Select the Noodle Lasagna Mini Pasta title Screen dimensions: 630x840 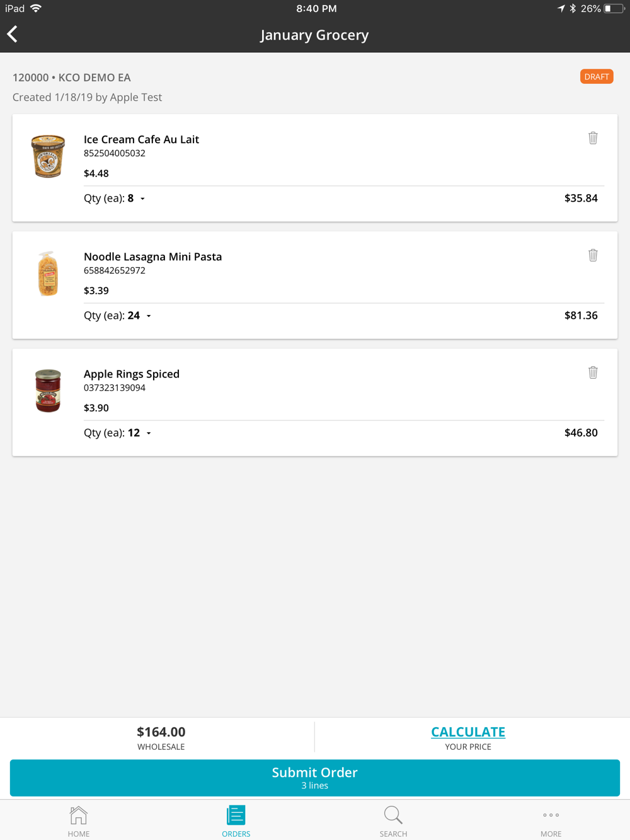pos(153,256)
